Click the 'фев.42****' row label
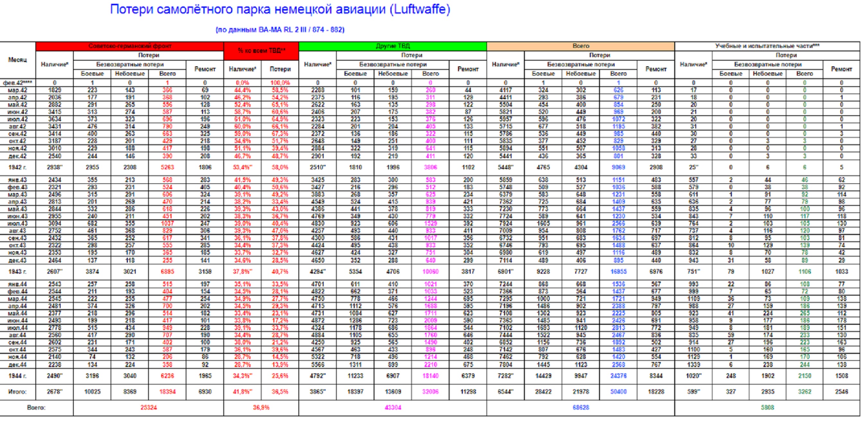This screenshot has width=868, height=428. pos(18,83)
